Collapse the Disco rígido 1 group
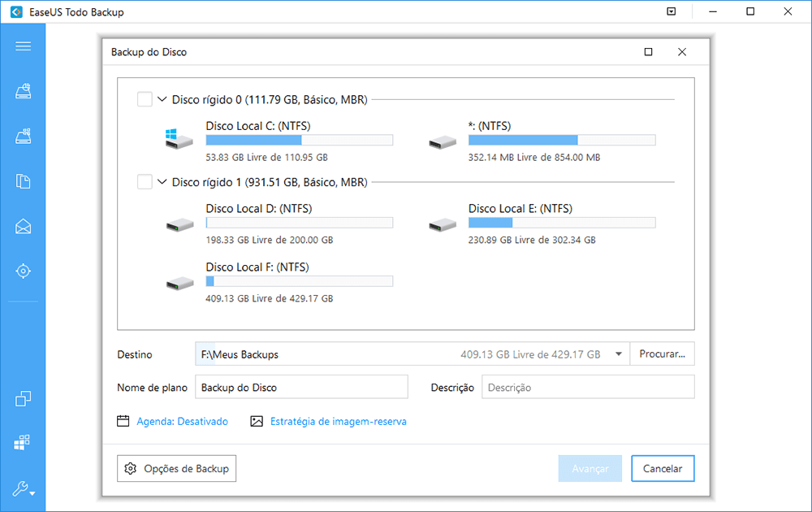The width and height of the screenshot is (812, 512). tap(162, 183)
